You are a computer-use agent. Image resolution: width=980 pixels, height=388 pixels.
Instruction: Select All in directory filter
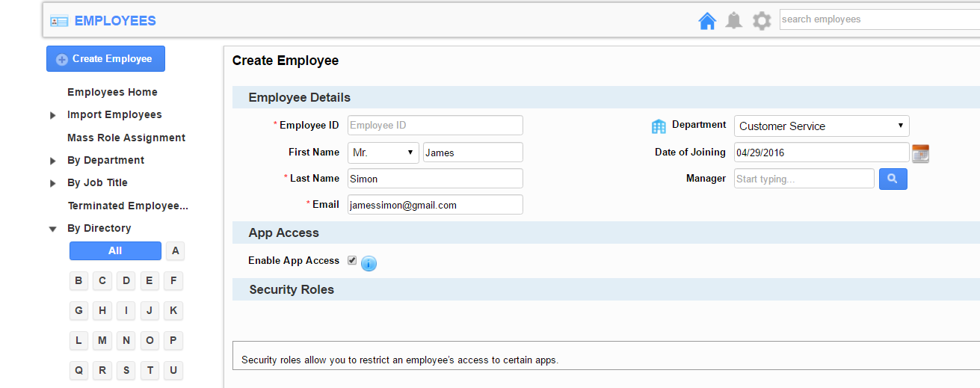coord(115,251)
